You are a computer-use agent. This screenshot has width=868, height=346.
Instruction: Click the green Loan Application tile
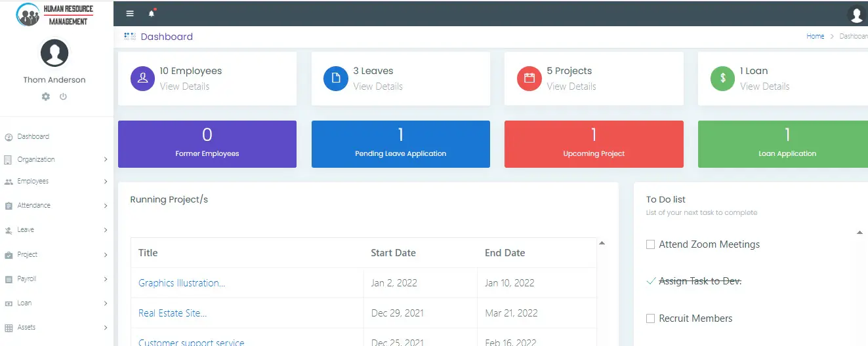click(783, 144)
